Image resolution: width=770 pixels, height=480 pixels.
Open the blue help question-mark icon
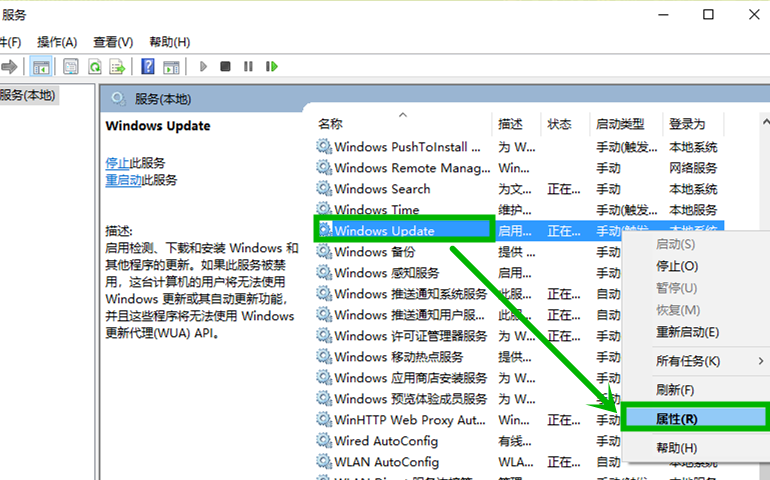coord(148,66)
